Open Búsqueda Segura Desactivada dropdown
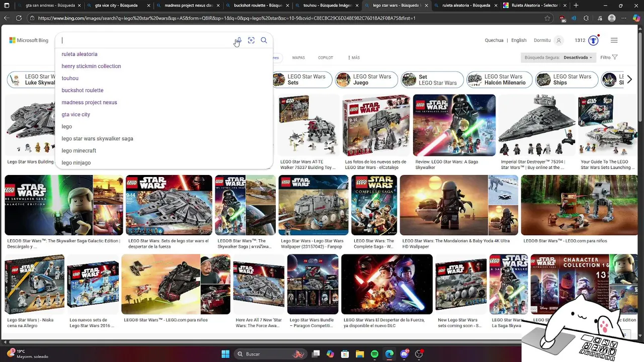Screen dimensions: 644x362 tap(558, 57)
